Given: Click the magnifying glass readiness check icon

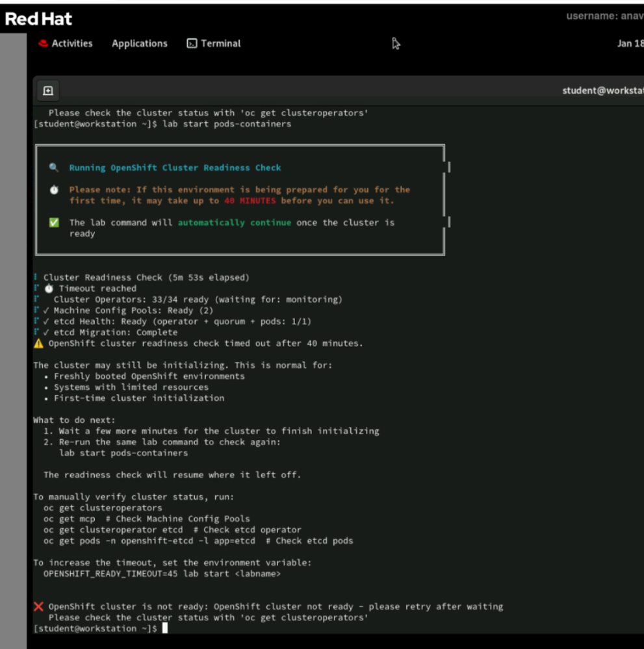Looking at the screenshot, I should click(x=54, y=168).
